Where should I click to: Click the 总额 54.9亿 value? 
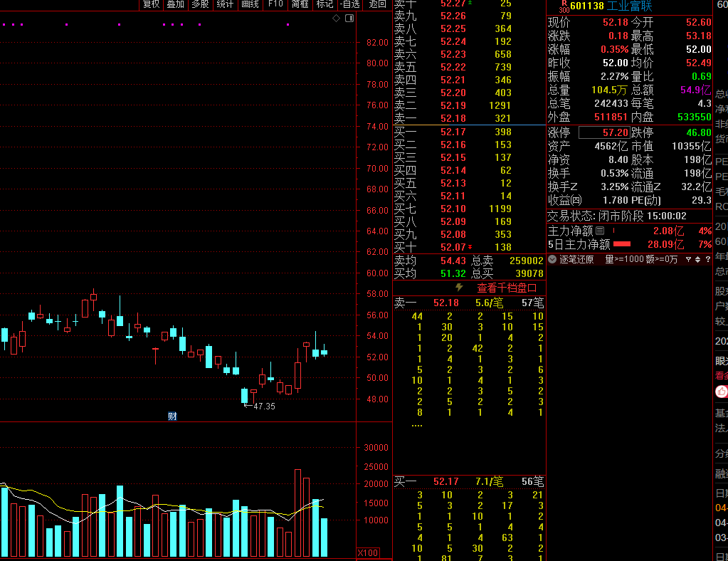pyautogui.click(x=695, y=90)
